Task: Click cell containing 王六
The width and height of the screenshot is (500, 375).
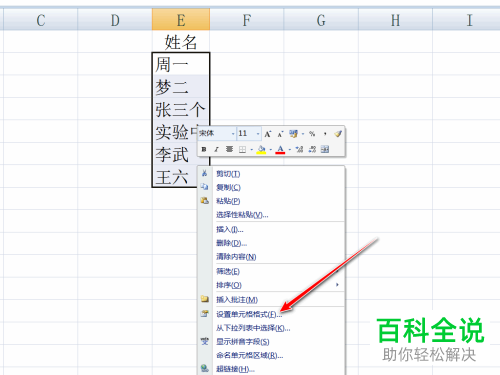Action: [175, 176]
